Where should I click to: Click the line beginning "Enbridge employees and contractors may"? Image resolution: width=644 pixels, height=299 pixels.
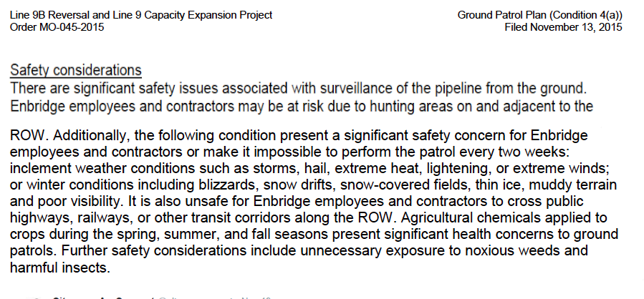point(302,107)
